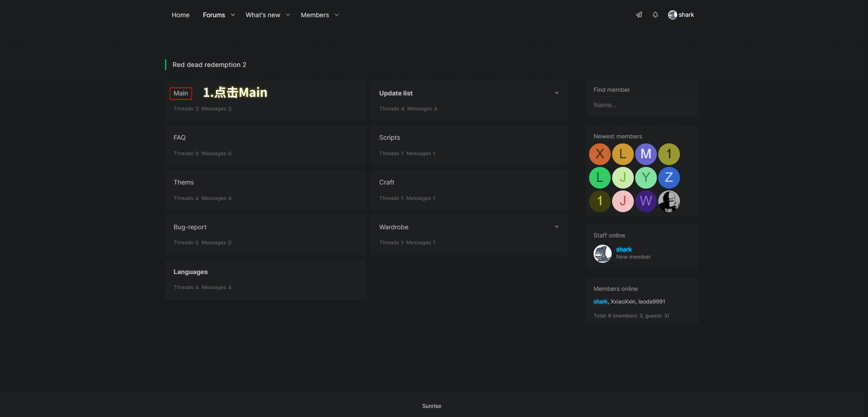Open XxiaoXxin's profile in Members online

[623, 302]
